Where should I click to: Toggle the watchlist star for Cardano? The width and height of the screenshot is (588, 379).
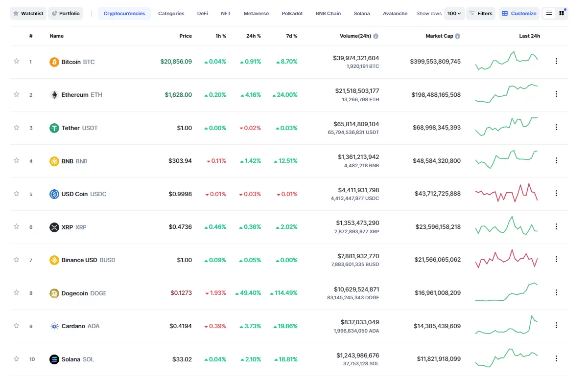[x=17, y=326]
